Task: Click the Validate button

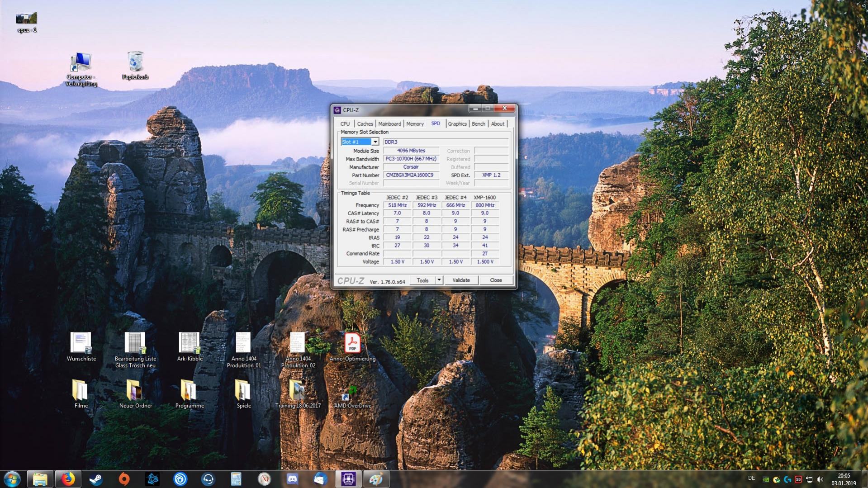Action: [x=461, y=280]
